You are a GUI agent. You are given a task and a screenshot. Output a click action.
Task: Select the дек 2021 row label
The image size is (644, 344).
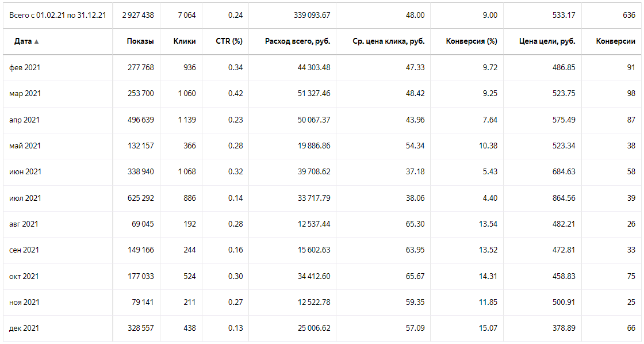click(25, 328)
